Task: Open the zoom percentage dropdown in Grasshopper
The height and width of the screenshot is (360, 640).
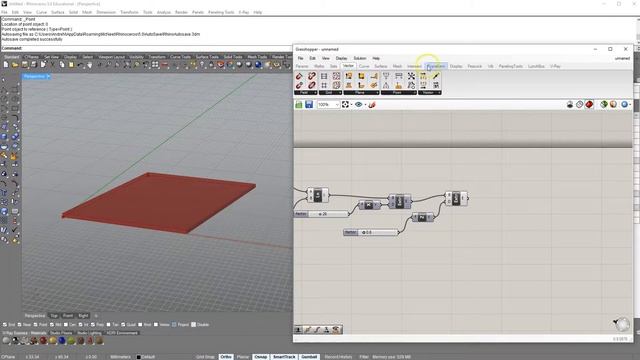Action: point(337,105)
